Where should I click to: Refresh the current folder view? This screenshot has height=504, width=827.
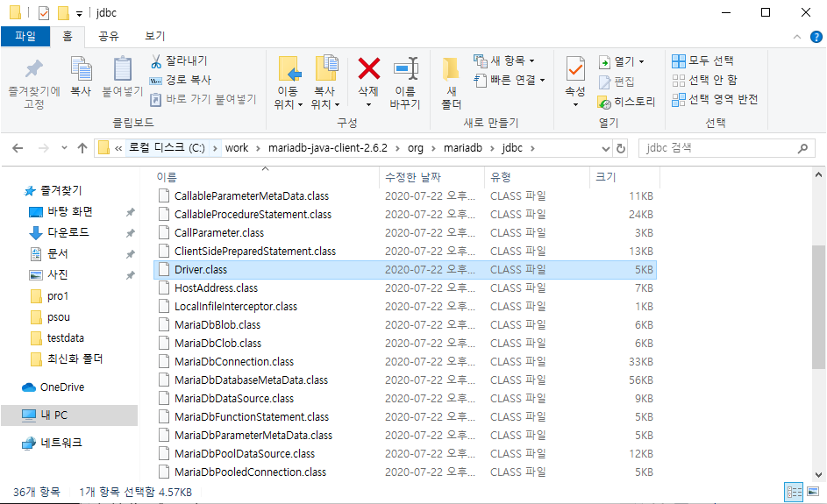tap(621, 149)
